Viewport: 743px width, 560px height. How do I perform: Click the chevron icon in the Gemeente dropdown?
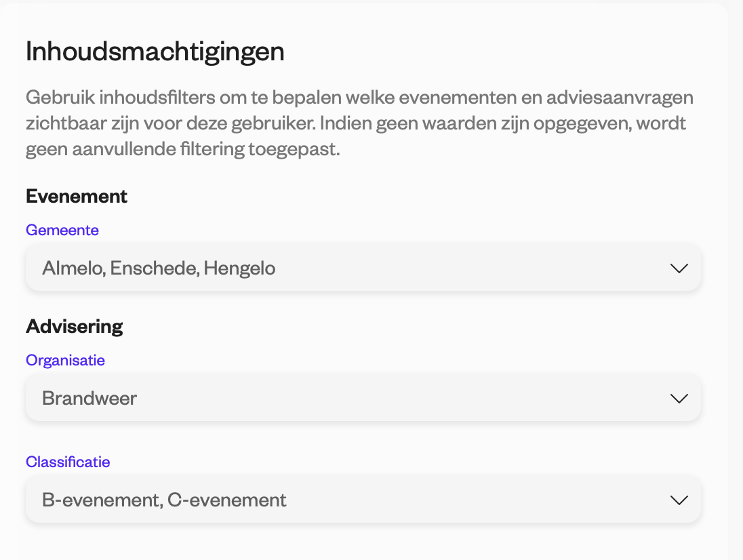(x=679, y=268)
